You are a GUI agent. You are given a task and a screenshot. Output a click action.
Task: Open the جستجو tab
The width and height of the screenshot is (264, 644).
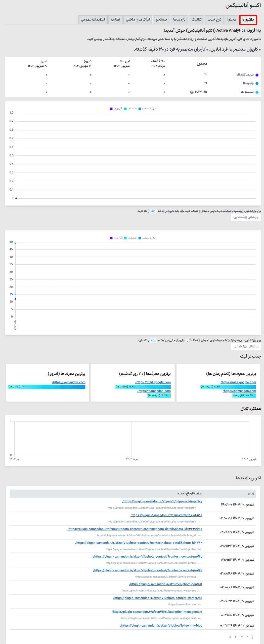click(161, 20)
